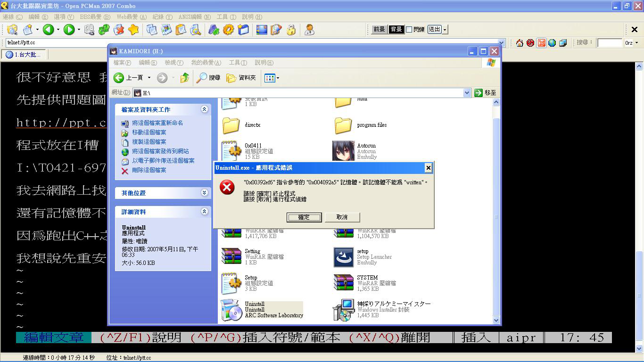The height and width of the screenshot is (362, 644).
Task: Select the SYSTEM WinRAR archive file
Action: 365,283
